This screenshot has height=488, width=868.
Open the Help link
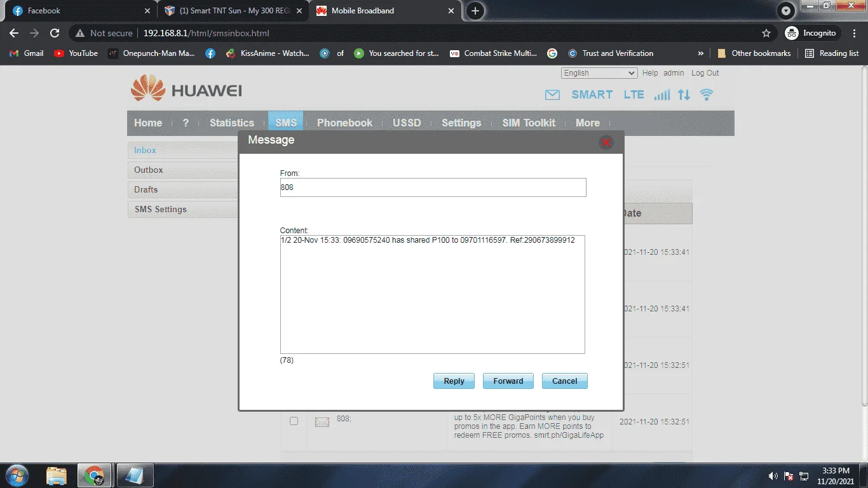coord(650,73)
